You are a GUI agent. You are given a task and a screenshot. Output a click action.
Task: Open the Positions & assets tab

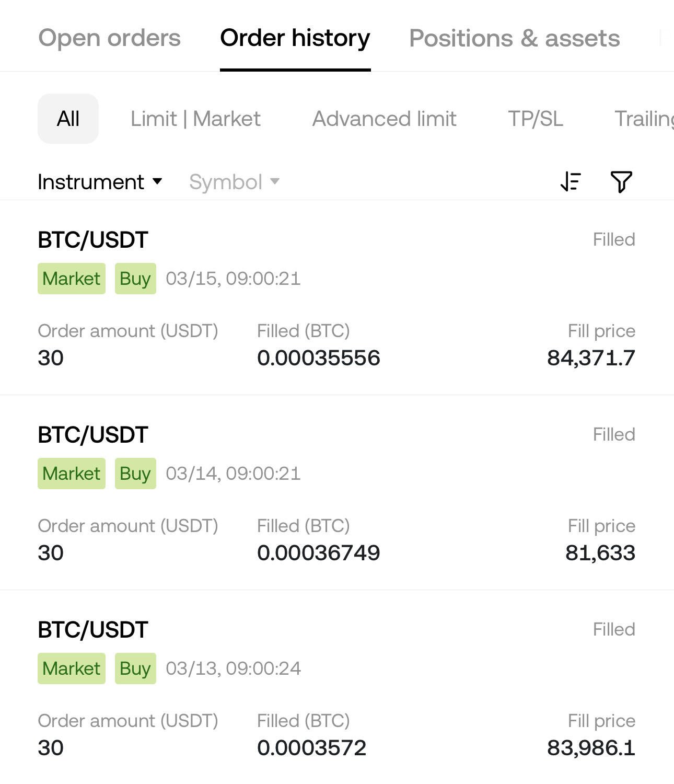pos(515,38)
